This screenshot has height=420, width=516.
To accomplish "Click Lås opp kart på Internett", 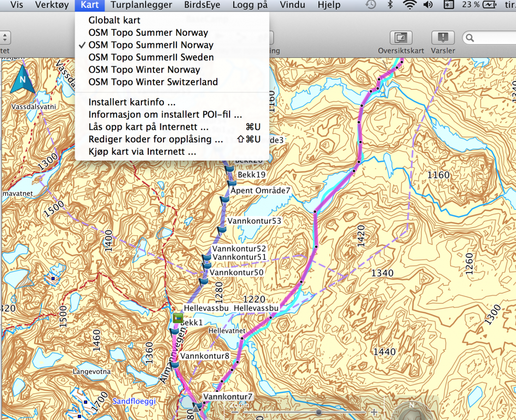I will pyautogui.click(x=149, y=127).
